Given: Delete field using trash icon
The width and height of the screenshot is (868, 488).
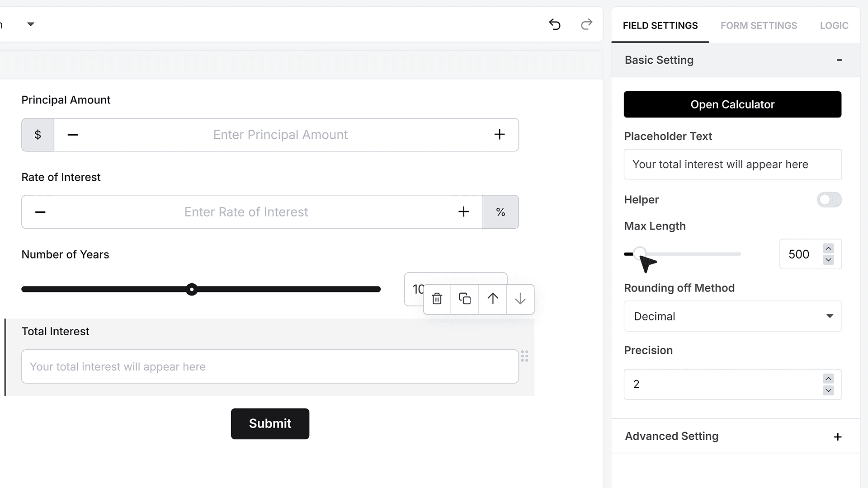Looking at the screenshot, I should pyautogui.click(x=437, y=299).
